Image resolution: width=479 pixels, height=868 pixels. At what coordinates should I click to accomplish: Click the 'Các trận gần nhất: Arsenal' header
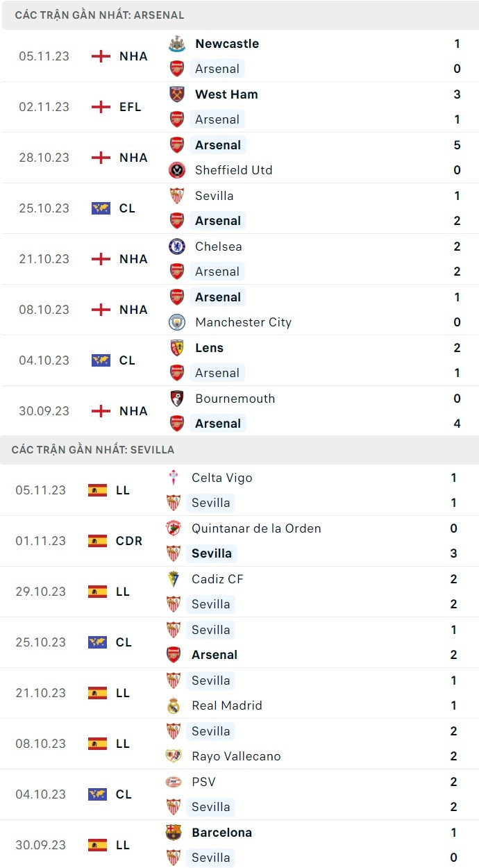point(99,15)
